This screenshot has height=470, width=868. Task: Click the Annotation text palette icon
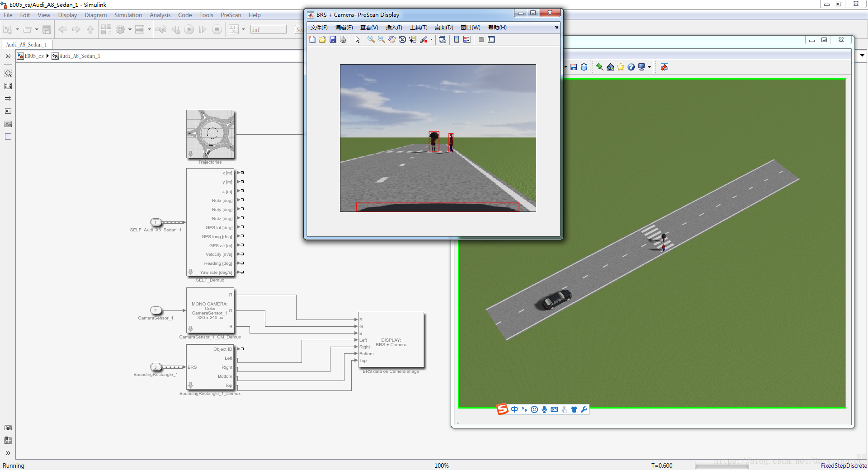click(x=8, y=111)
